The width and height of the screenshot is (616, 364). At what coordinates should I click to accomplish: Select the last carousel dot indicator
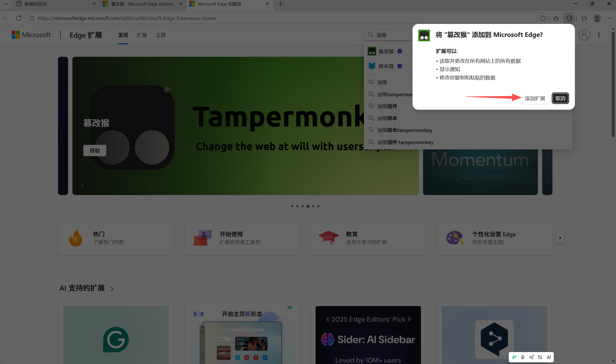pos(318,206)
